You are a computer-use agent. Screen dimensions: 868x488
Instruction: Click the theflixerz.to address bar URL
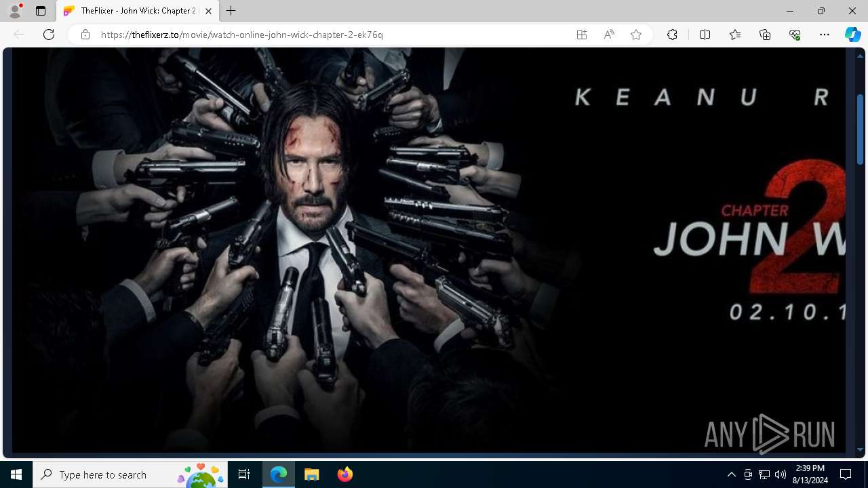[242, 35]
